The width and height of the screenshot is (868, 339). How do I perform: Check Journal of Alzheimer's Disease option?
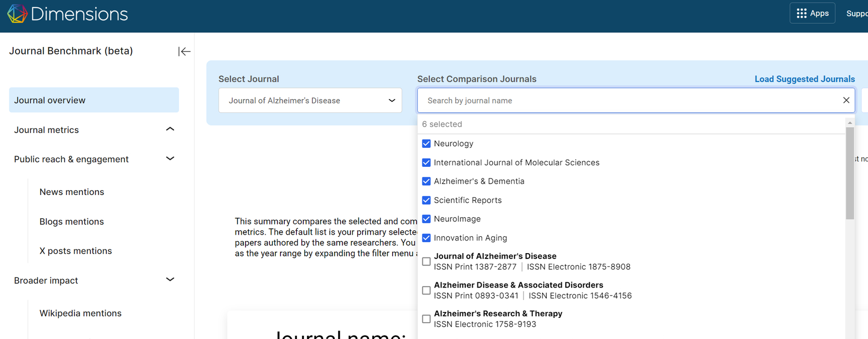pyautogui.click(x=426, y=261)
